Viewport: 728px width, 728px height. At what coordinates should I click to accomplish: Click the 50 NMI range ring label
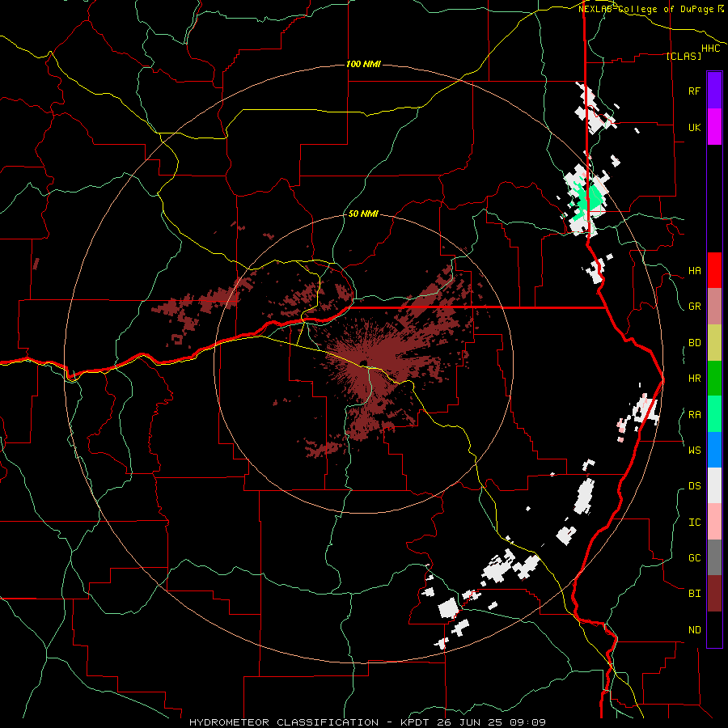pyautogui.click(x=363, y=214)
